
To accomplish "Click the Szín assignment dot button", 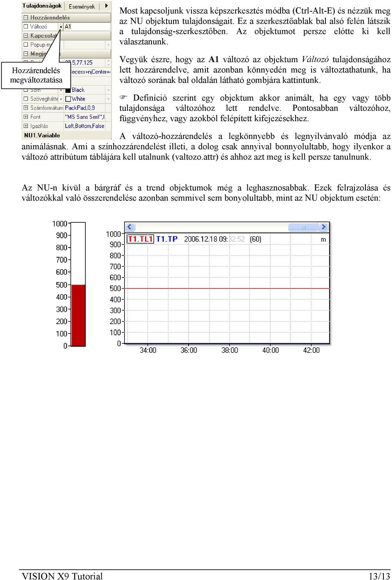I will [61, 90].
